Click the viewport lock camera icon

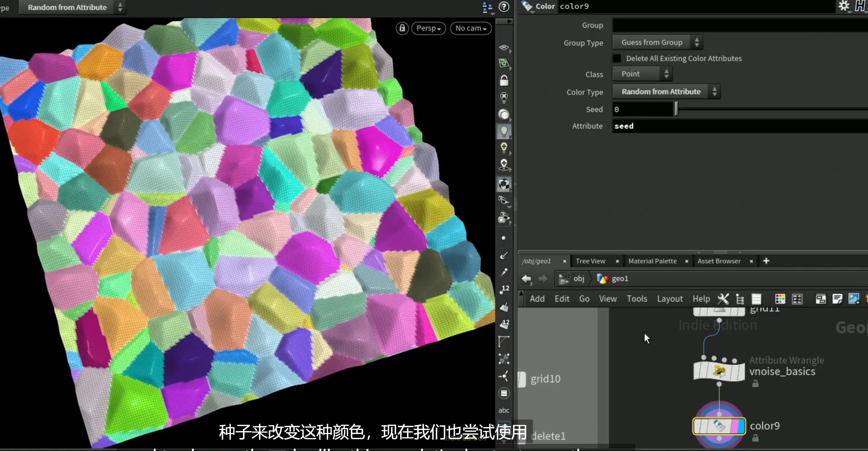tap(402, 28)
